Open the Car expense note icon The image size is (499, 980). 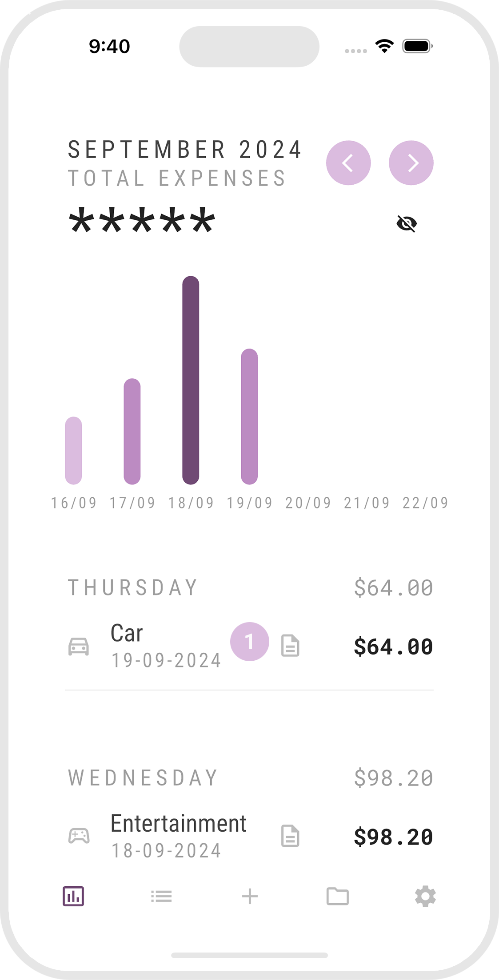tap(290, 646)
